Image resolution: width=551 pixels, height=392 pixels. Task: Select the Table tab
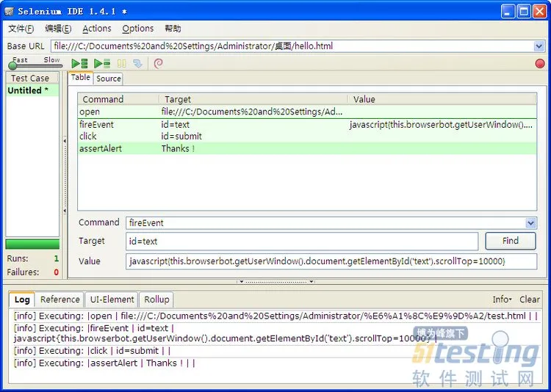81,77
